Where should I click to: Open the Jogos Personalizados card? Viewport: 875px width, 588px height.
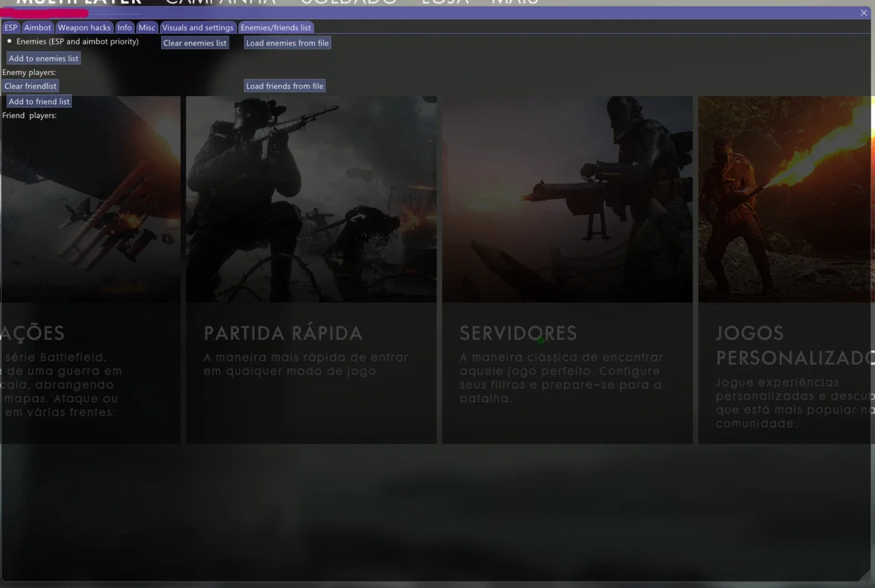coord(786,270)
